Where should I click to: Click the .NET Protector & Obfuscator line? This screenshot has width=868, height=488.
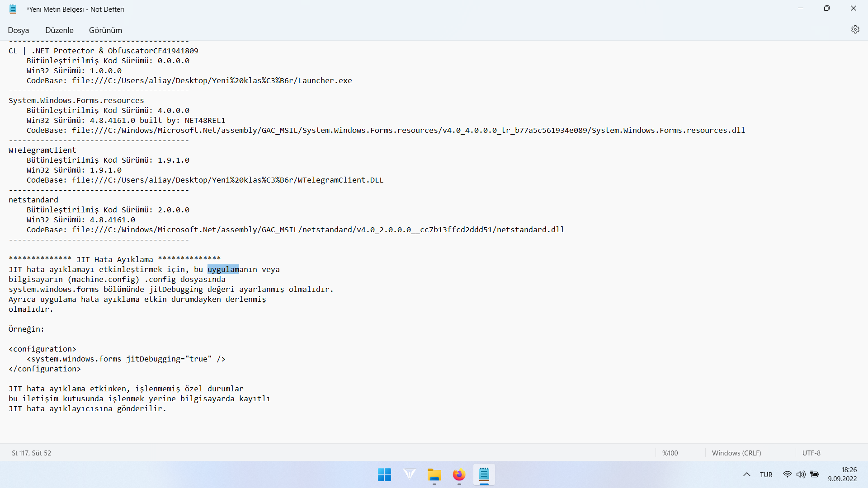point(104,51)
